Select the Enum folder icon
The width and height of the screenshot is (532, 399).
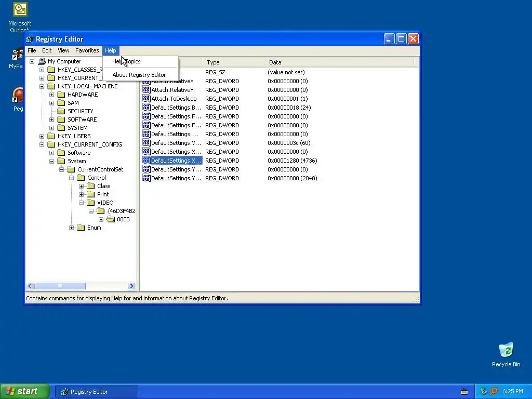click(81, 228)
